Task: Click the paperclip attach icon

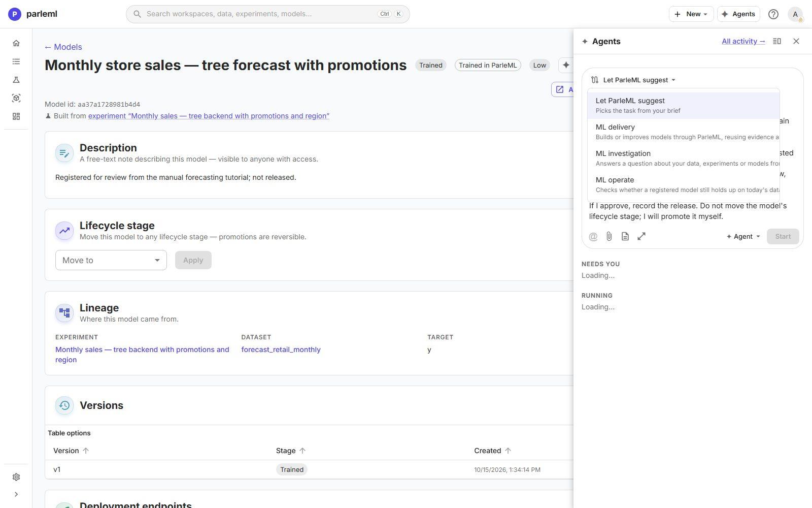Action: click(x=609, y=236)
